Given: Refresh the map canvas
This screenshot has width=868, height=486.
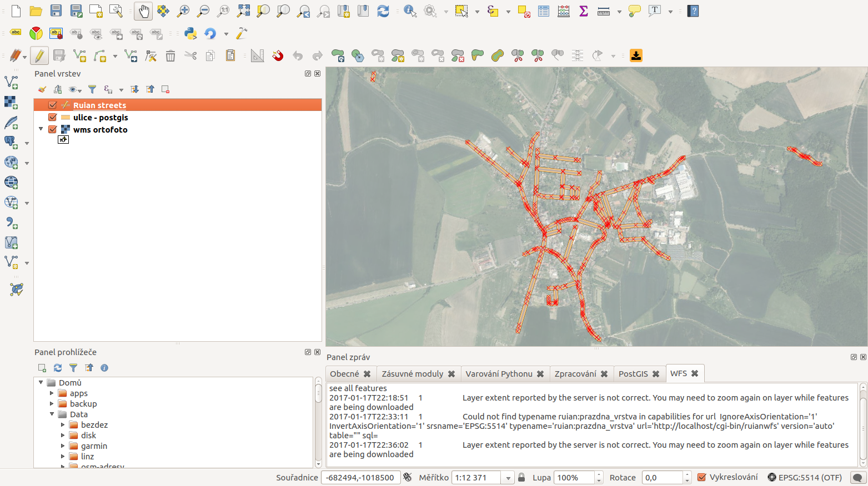Looking at the screenshot, I should click(383, 11).
